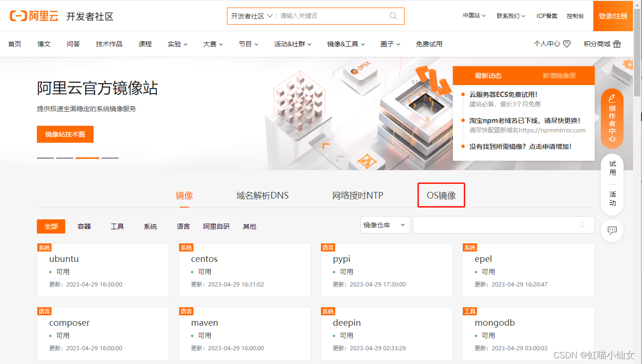This screenshot has height=364, width=642.
Task: Select the 最新动态 news tab
Action: click(x=488, y=76)
